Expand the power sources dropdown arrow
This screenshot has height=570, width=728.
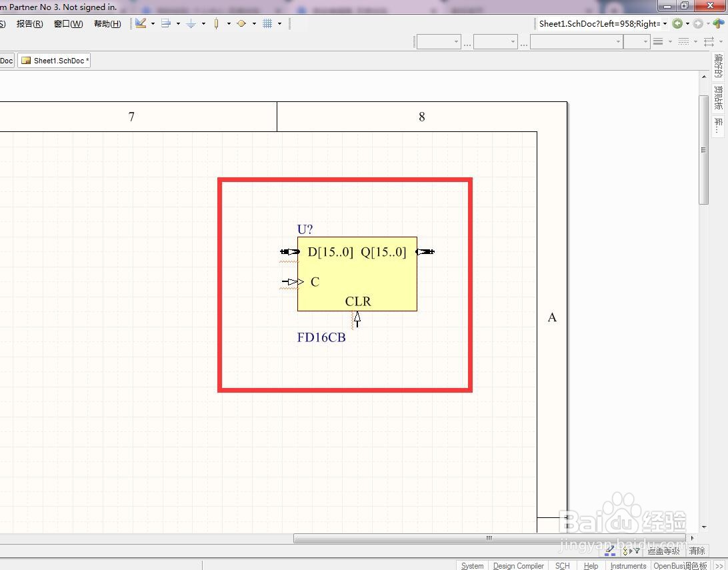(x=203, y=23)
